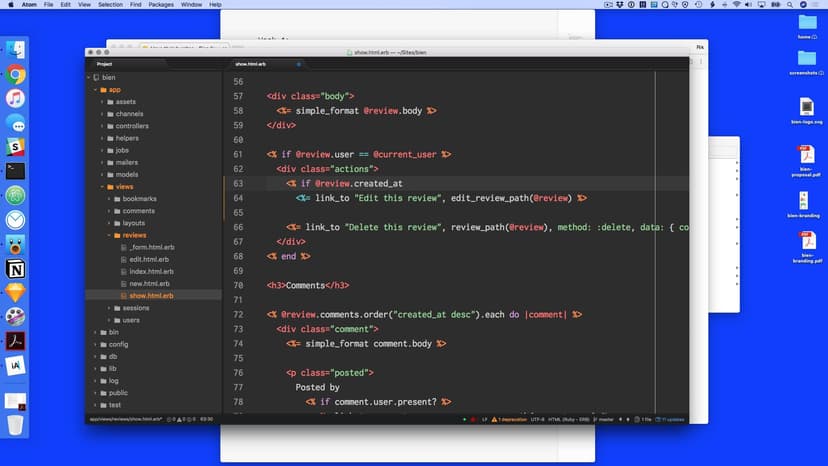
Task: Open Google Chrome from the dock
Action: pos(15,74)
